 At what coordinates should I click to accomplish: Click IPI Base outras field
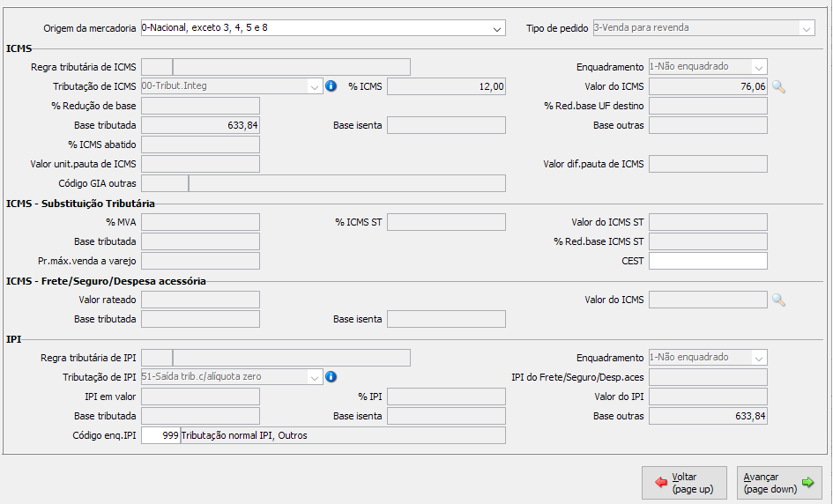tap(708, 416)
